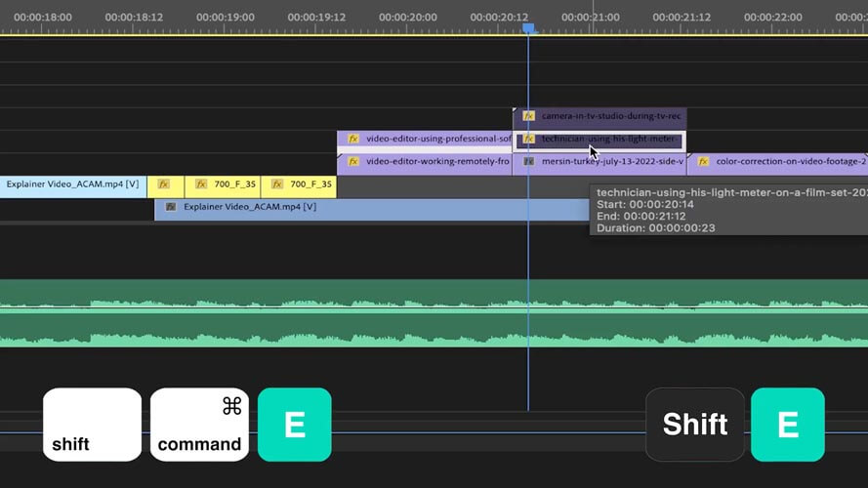
Task: Select the color-correction-on-video-footage-2 clip
Action: (777, 164)
